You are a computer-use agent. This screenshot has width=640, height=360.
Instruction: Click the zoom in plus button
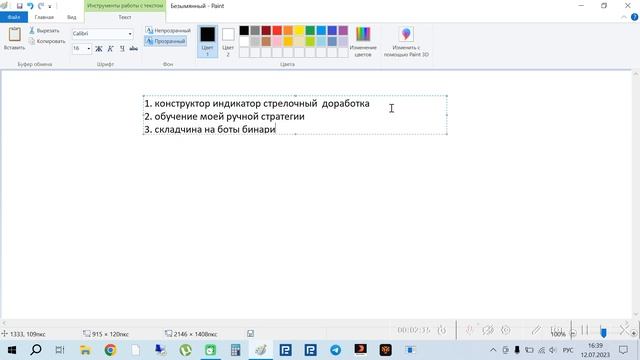[633, 333]
